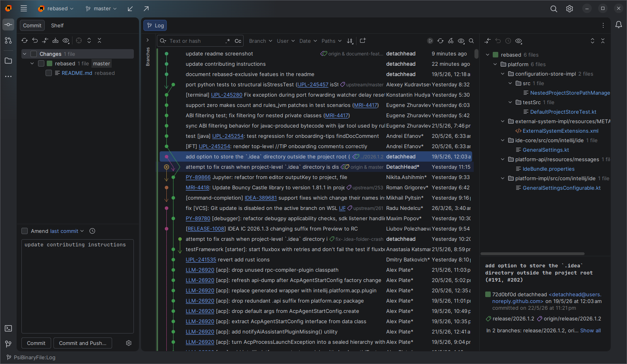Enable the Amend checkbox
Viewport: 627px width, 364px height.
[25, 231]
